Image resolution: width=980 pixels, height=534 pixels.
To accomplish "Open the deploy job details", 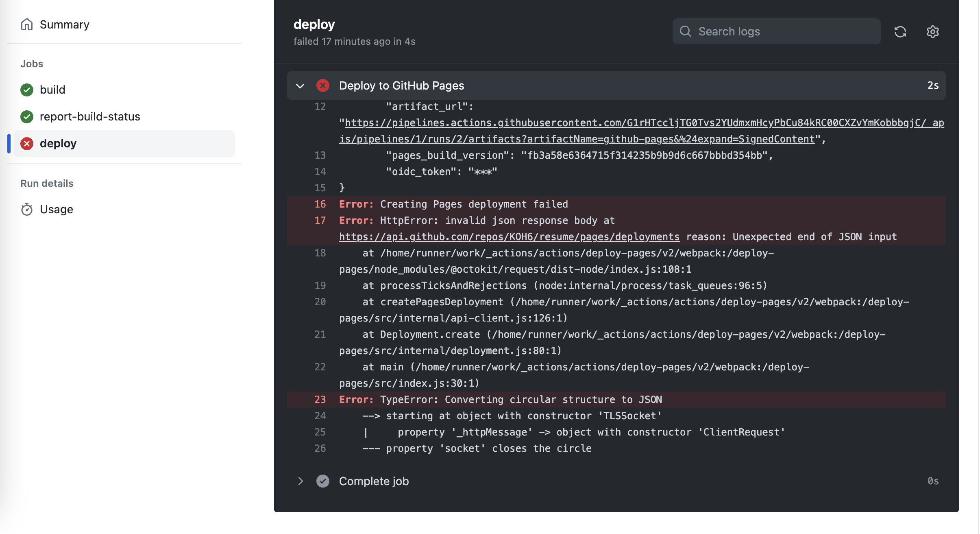I will tap(58, 143).
